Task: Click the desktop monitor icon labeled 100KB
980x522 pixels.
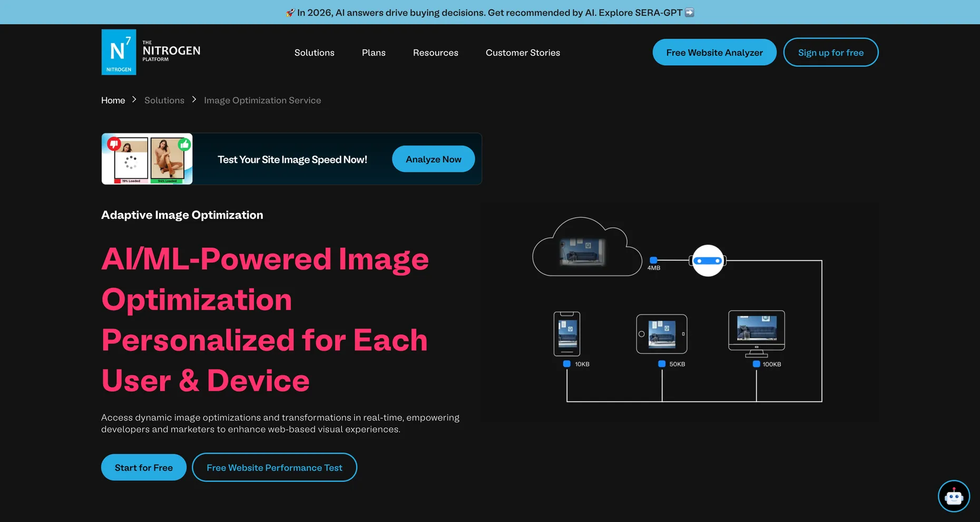Action: click(x=757, y=334)
